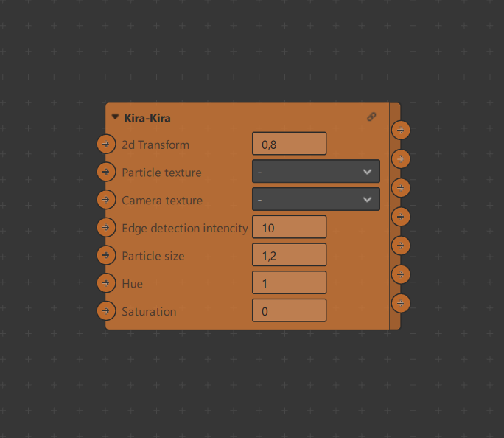Click the 'Camera texture' label
Image resolution: width=504 pixels, height=438 pixels.
(162, 201)
